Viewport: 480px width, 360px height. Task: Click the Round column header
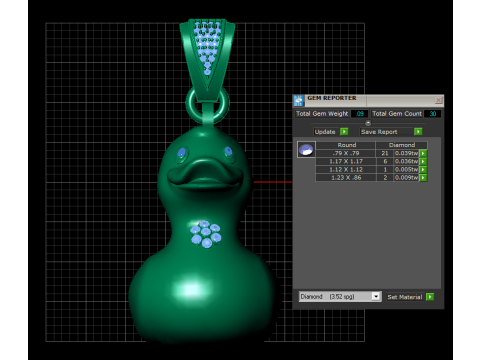tap(346, 145)
